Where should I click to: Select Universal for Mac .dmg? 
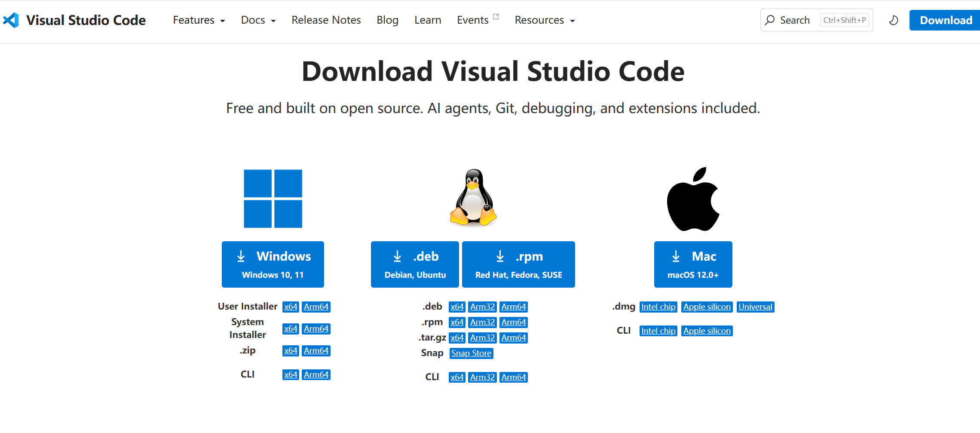click(x=756, y=307)
